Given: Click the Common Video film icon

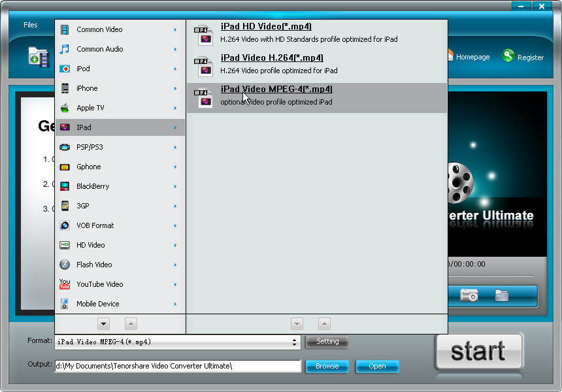Looking at the screenshot, I should pos(65,30).
